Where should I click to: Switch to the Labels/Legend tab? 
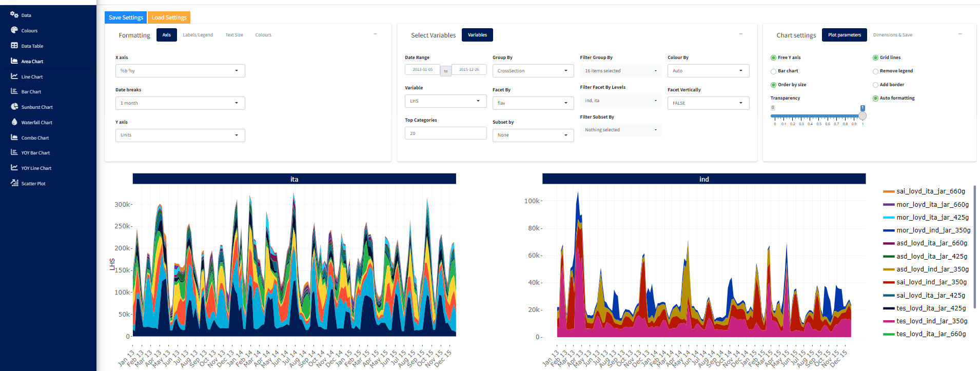pyautogui.click(x=198, y=35)
